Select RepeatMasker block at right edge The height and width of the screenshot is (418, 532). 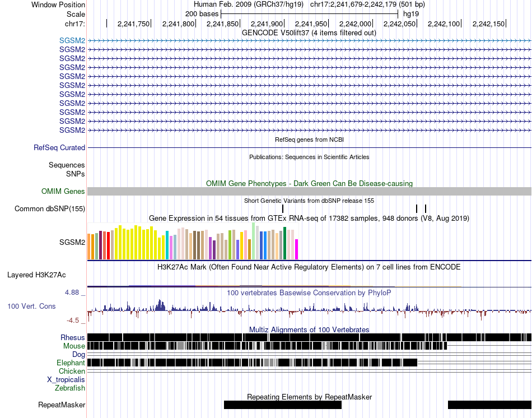point(489,405)
